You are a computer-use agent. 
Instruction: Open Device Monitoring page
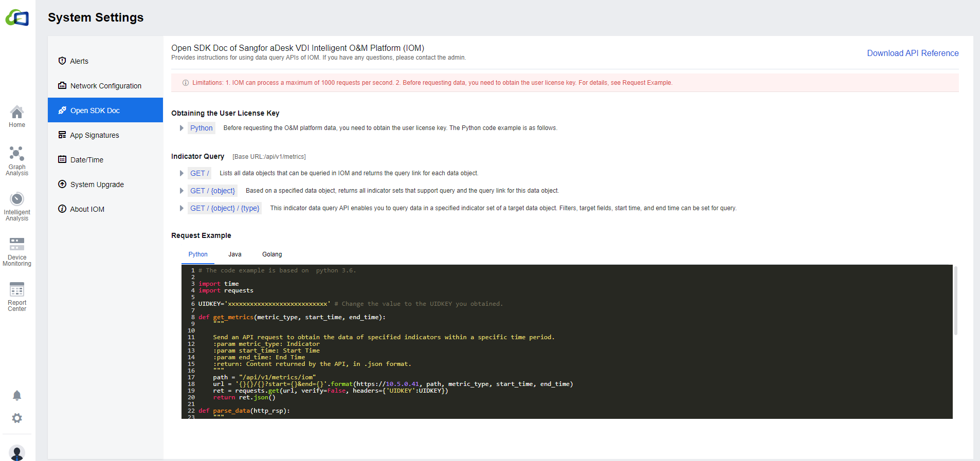pyautogui.click(x=17, y=251)
